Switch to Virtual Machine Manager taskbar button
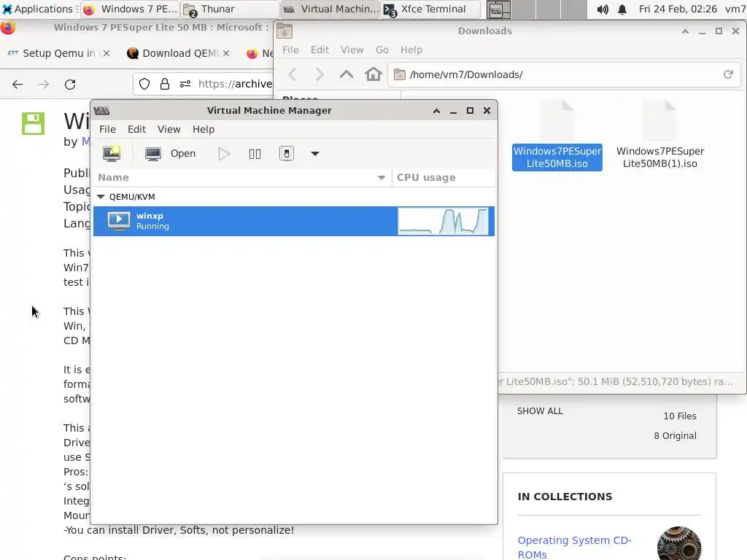The image size is (747, 560). click(x=330, y=9)
